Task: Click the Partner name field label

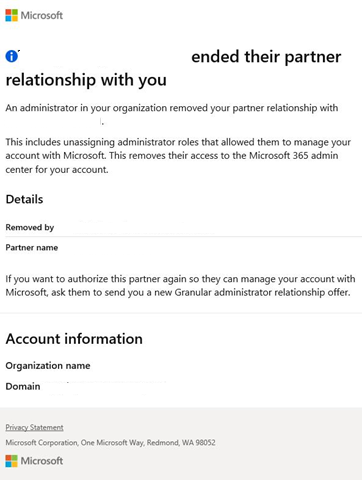Action: click(x=32, y=248)
